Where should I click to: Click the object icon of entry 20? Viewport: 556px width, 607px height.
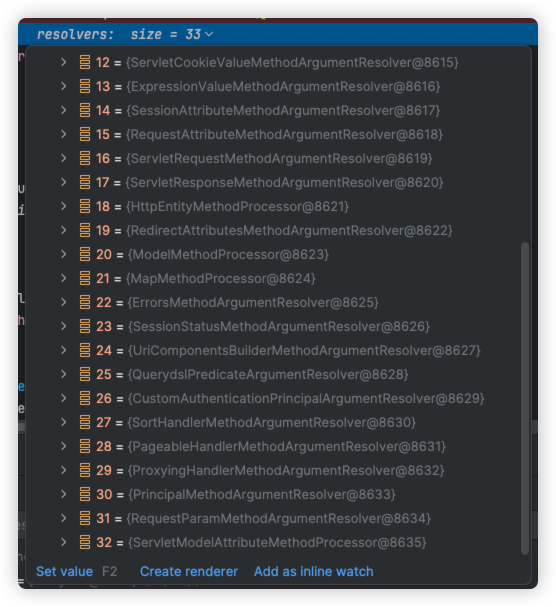tap(85, 254)
